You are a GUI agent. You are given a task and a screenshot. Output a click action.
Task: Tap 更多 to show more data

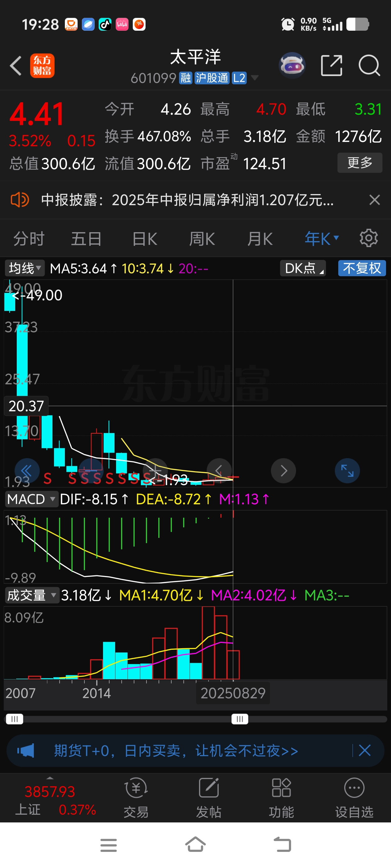[x=360, y=163]
